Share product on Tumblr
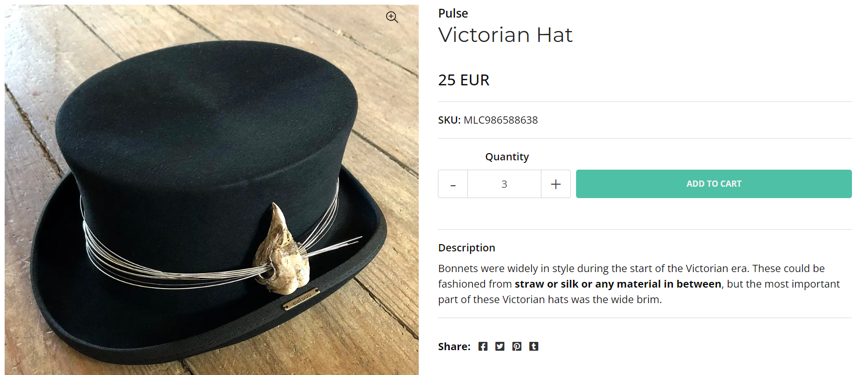Viewport: 868px width, 375px height. click(534, 347)
